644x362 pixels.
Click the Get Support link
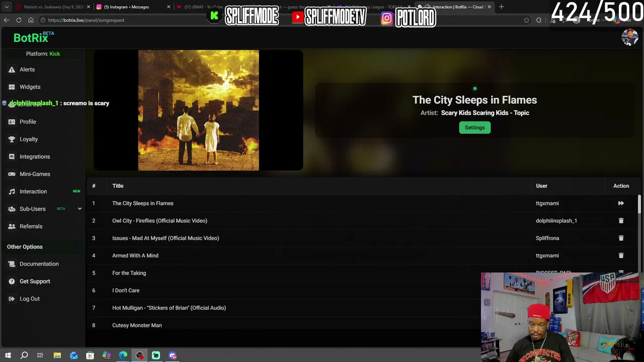tap(35, 282)
